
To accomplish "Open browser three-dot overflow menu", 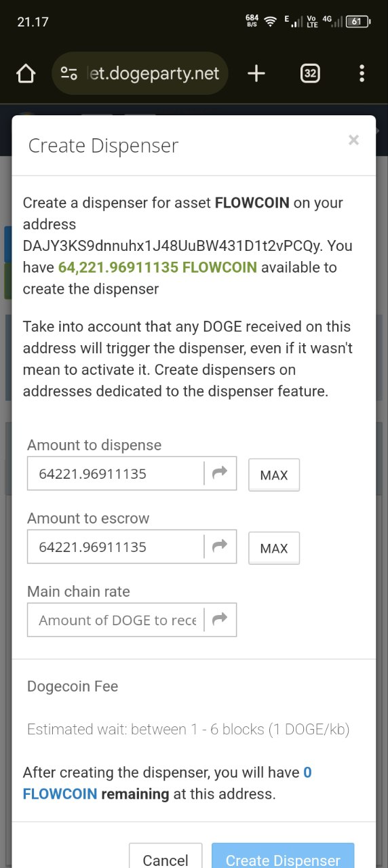I will click(362, 73).
